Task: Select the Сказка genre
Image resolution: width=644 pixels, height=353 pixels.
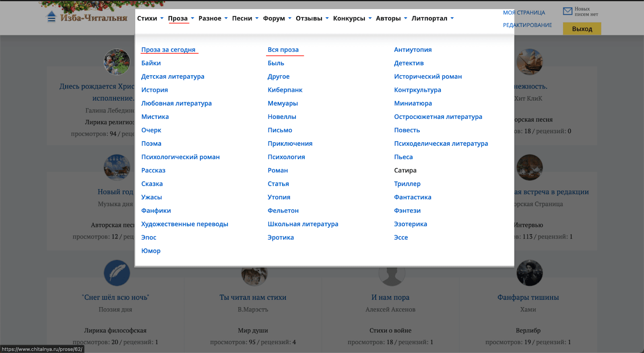Action: click(x=152, y=184)
